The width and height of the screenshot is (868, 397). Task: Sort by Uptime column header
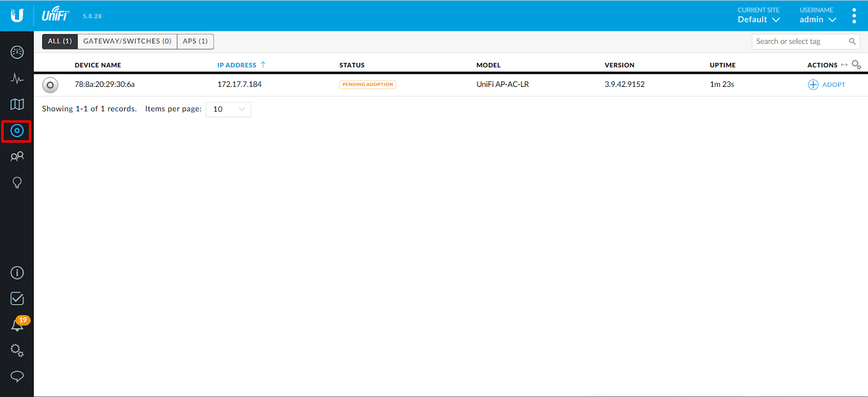pos(723,65)
